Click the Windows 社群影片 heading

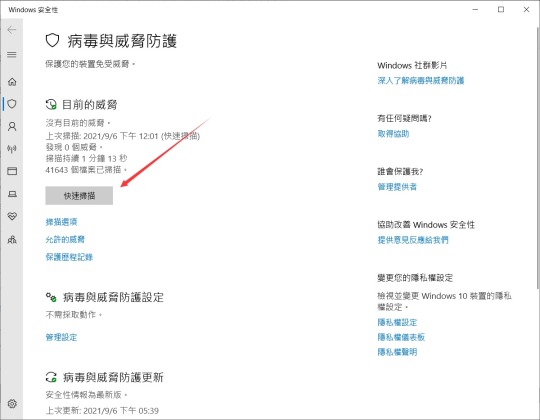412,65
